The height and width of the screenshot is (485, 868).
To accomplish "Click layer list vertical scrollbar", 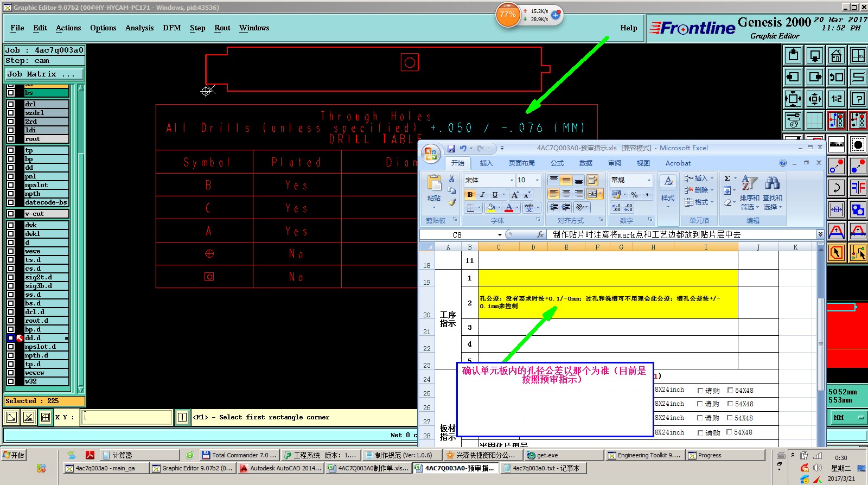I will point(81,239).
